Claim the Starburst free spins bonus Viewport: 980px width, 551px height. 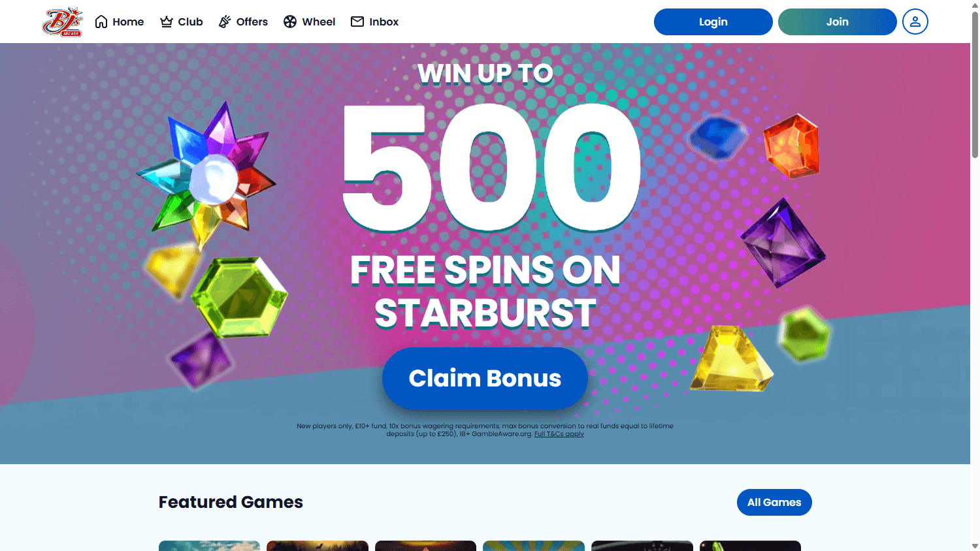[485, 378]
